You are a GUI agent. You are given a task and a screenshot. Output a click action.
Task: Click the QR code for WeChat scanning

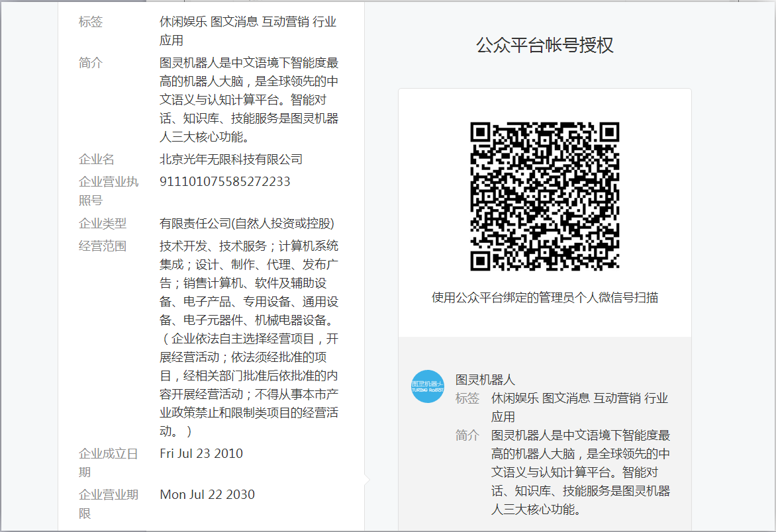coord(544,197)
